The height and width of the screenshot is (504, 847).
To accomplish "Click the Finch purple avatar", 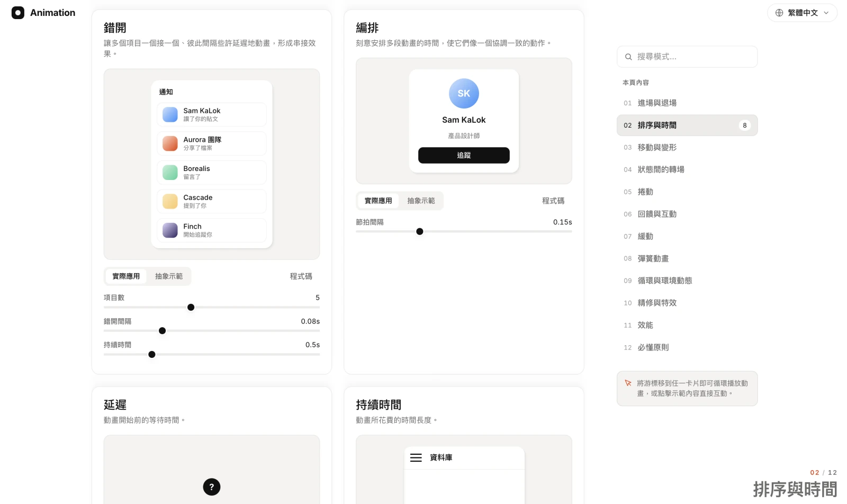I will (x=170, y=230).
